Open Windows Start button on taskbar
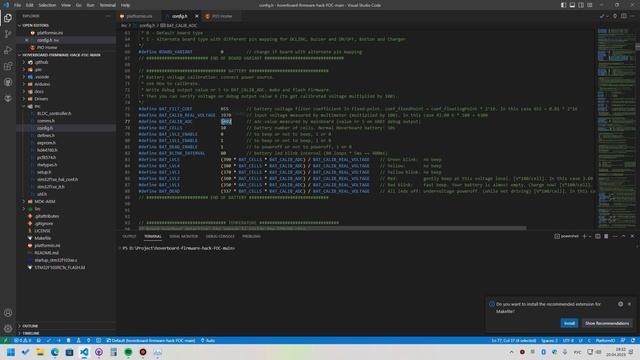 [x=11, y=352]
